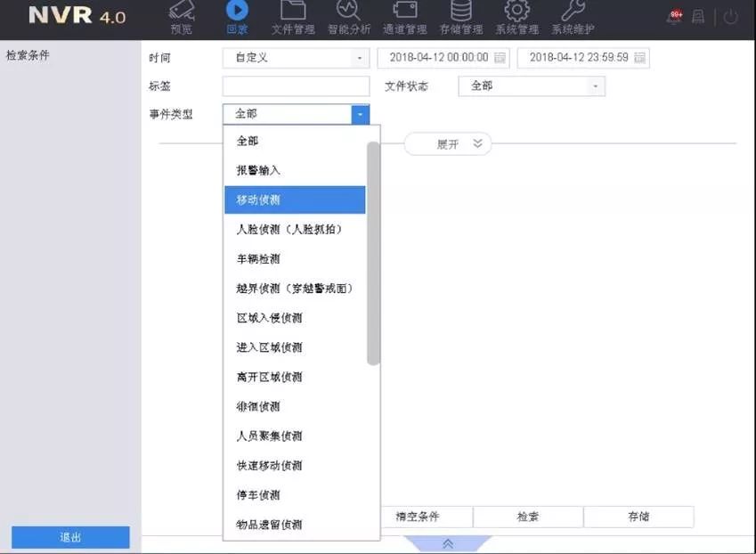Click the power icon in top-right corner
Viewport: 756px width, 554px height.
pyautogui.click(x=730, y=17)
